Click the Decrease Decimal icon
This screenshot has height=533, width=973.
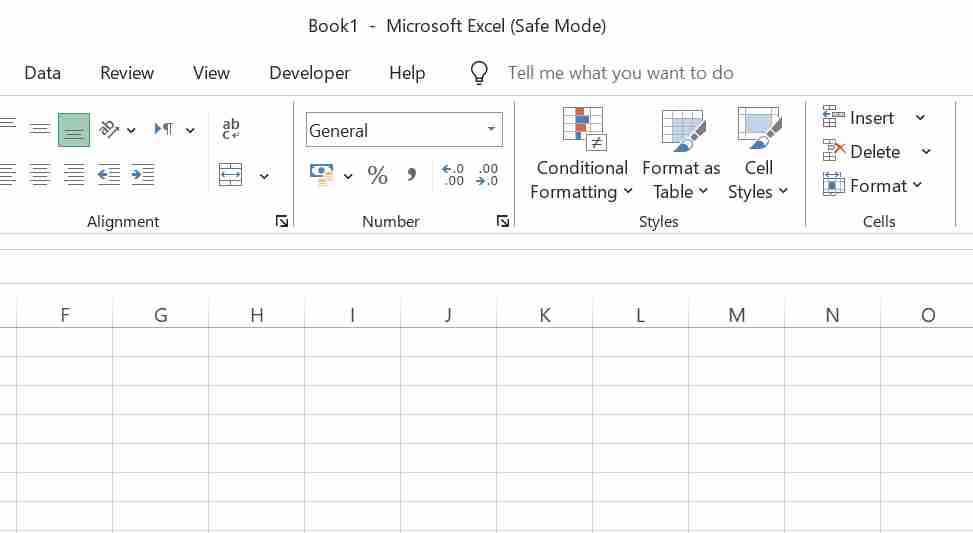click(487, 174)
